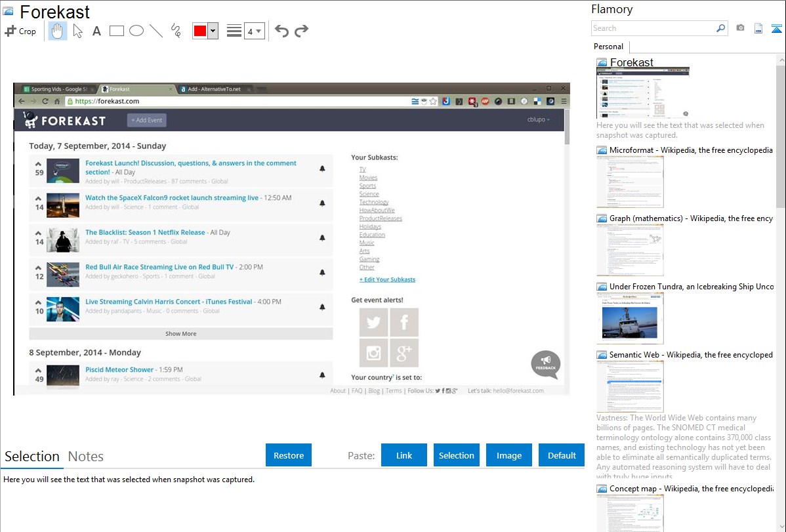
Task: Redo the last undone annotation
Action: click(x=301, y=31)
